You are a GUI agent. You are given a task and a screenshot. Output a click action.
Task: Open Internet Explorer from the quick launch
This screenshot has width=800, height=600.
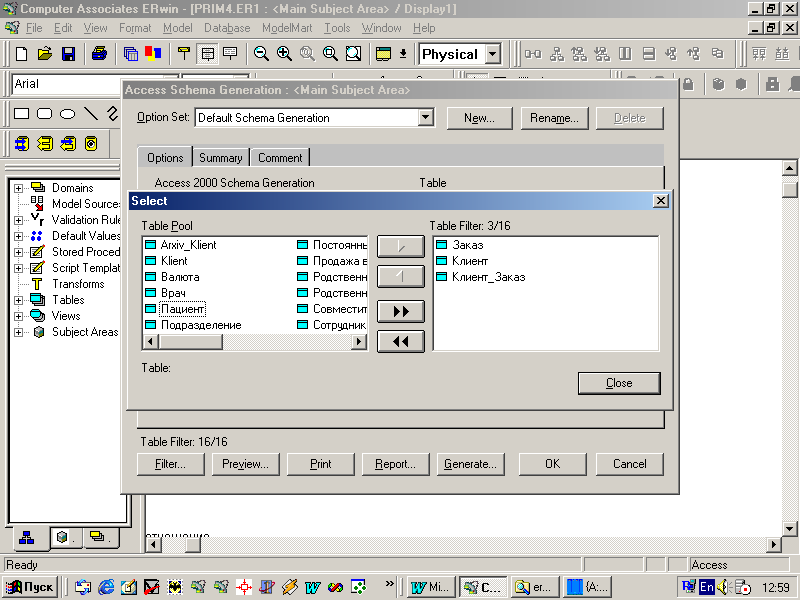click(106, 587)
